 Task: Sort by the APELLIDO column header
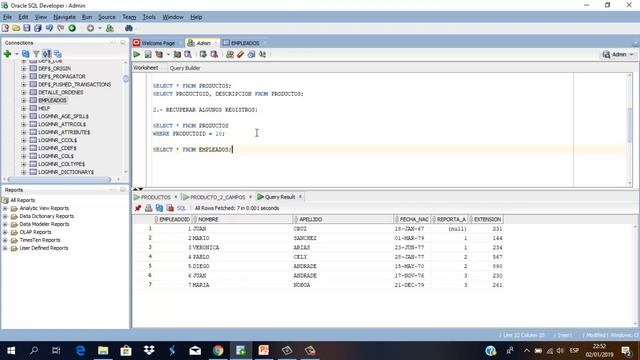[343, 219]
